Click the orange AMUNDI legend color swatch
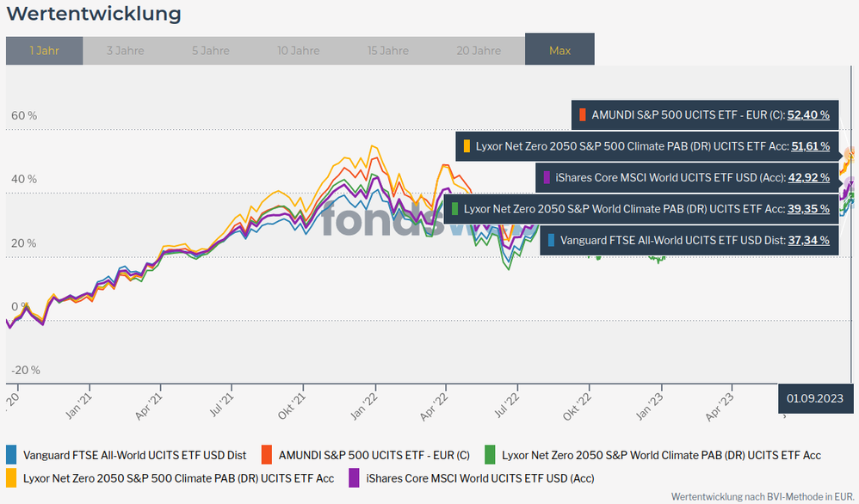 [x=266, y=455]
